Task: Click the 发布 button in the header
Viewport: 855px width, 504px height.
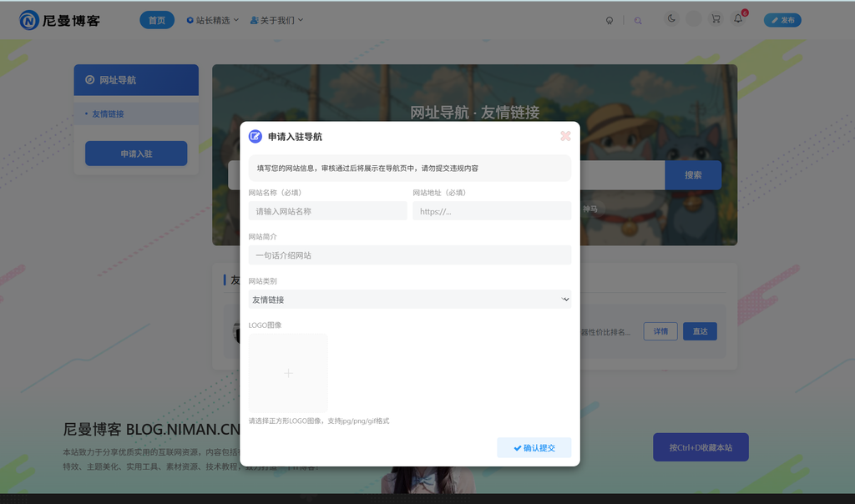Action: [x=782, y=20]
